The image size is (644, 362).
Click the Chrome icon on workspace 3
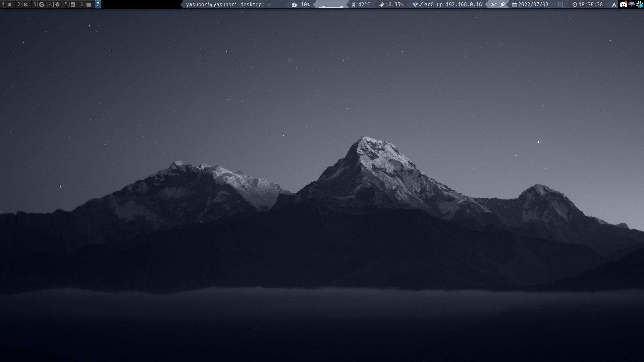click(x=41, y=4)
